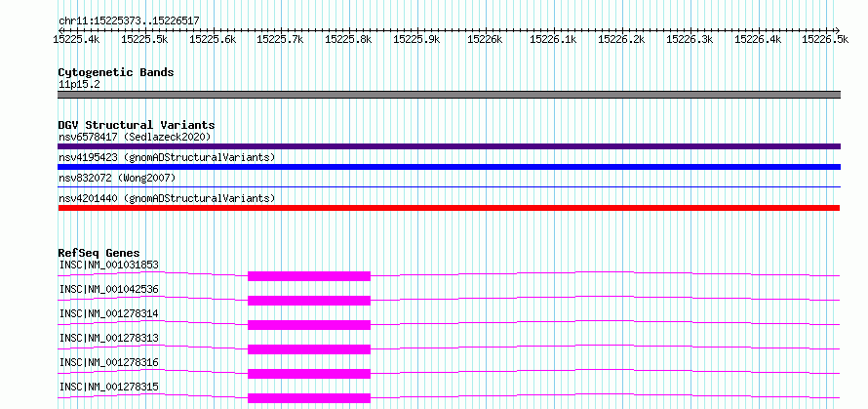Click the 15225.7k ruler tick label

[x=281, y=39]
